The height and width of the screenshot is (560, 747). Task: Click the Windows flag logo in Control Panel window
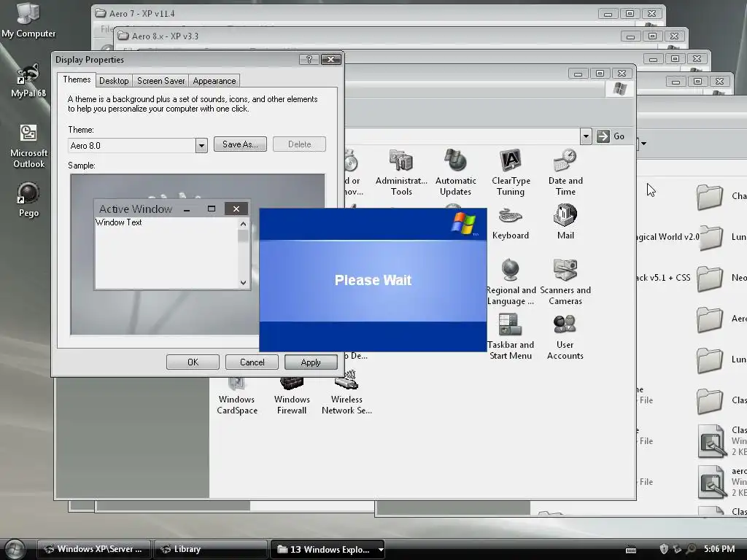click(620, 88)
